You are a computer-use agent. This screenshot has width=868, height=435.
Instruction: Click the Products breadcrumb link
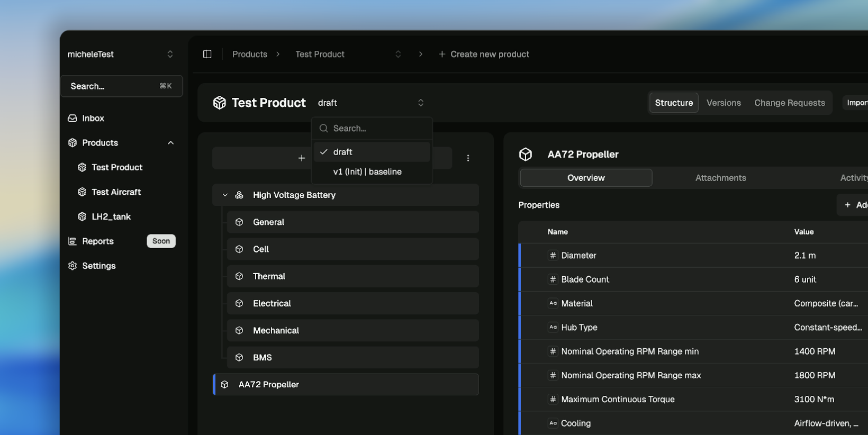(250, 54)
